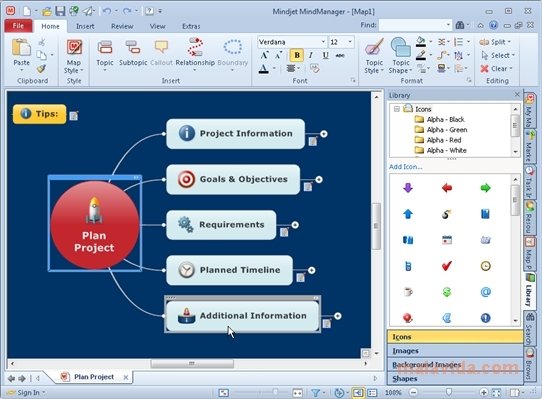Close the Library panel
This screenshot has width=542, height=399.
coord(517,94)
